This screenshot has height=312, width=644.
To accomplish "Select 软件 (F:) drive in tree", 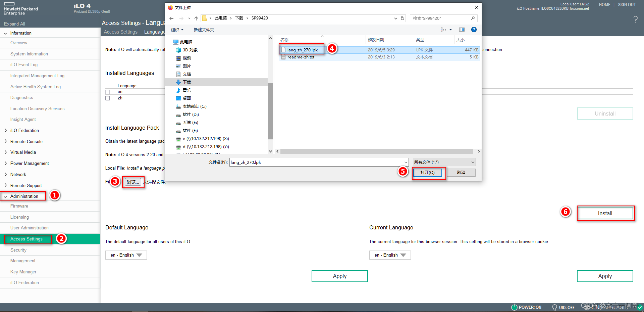I will tap(187, 131).
